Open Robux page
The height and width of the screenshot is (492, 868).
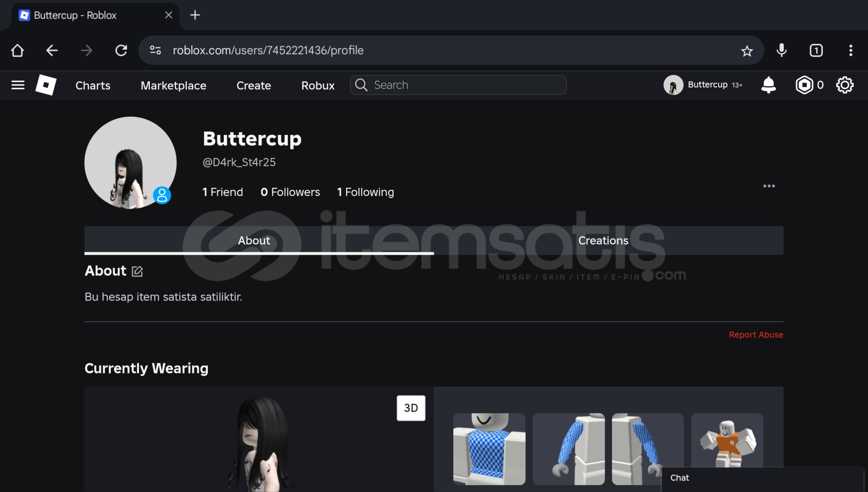pos(318,86)
